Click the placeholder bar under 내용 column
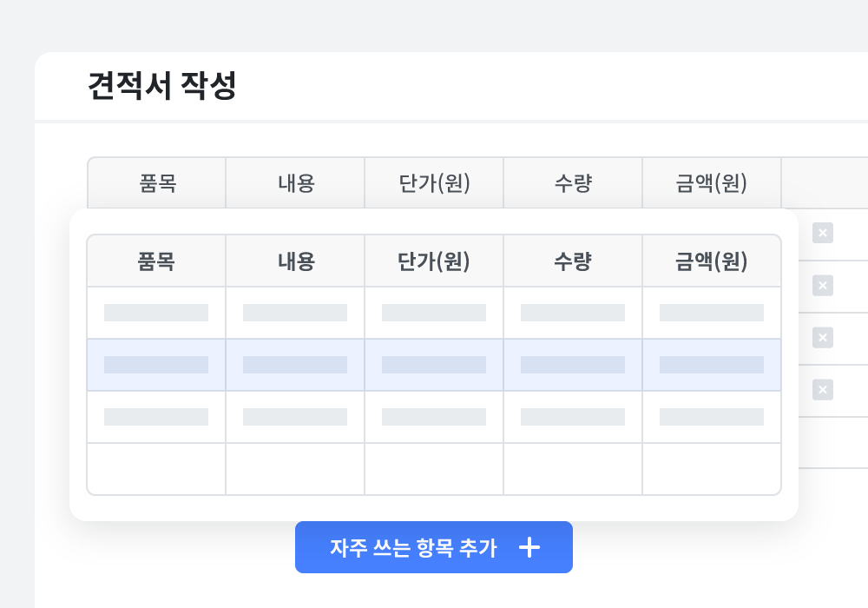 click(295, 313)
